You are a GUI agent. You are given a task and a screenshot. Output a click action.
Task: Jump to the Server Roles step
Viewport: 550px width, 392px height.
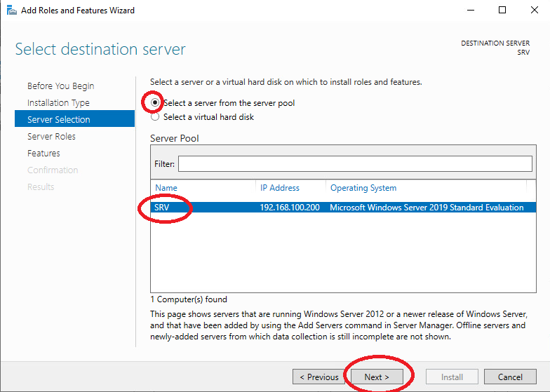(52, 136)
